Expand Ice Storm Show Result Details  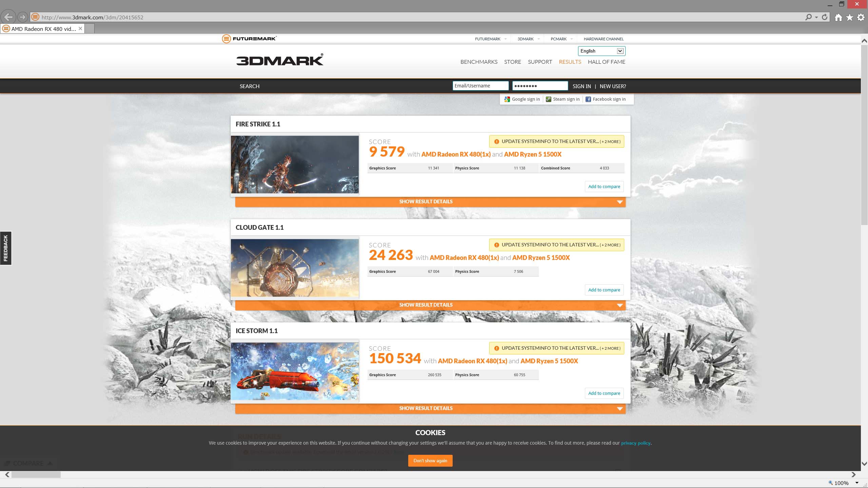click(x=430, y=408)
